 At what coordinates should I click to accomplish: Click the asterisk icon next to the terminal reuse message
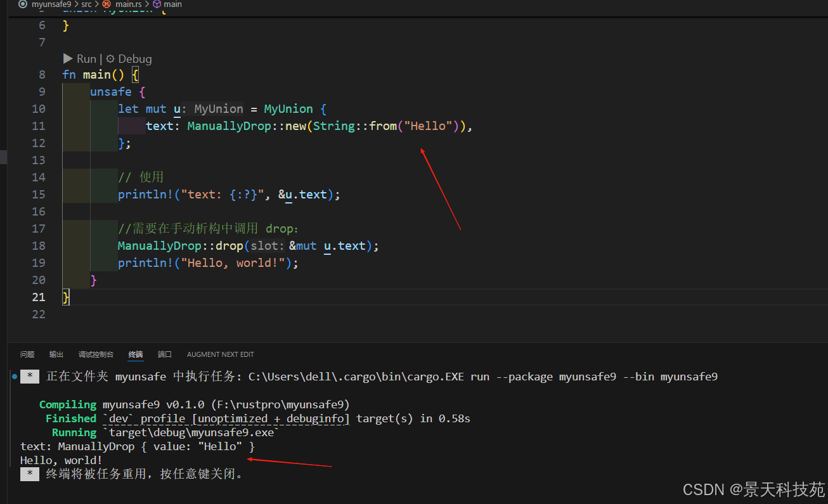click(30, 474)
